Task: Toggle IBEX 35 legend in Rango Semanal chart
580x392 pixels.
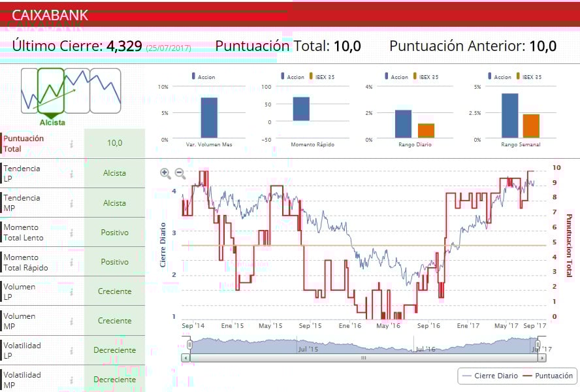Action: tap(529, 76)
